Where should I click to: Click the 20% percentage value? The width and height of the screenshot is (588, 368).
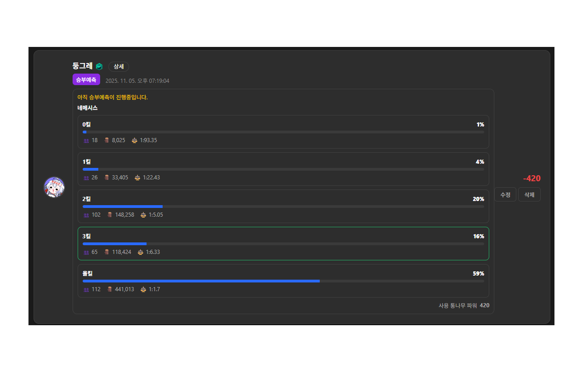pos(478,199)
